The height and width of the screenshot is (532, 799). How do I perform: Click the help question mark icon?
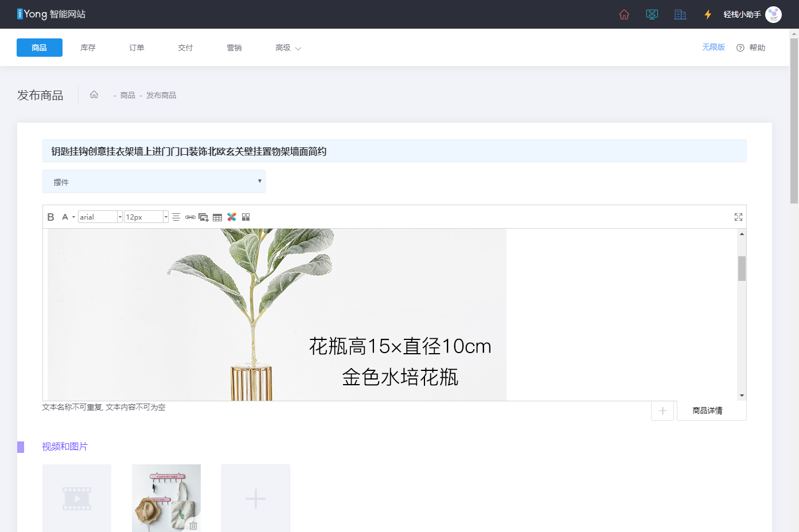(740, 48)
